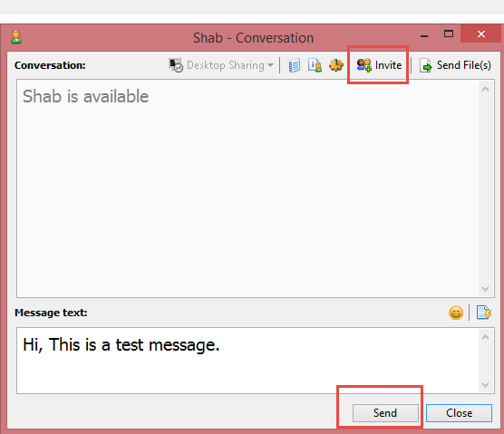Open the Desktop Sharing dropdown arrow
The width and height of the screenshot is (504, 434).
pos(271,65)
